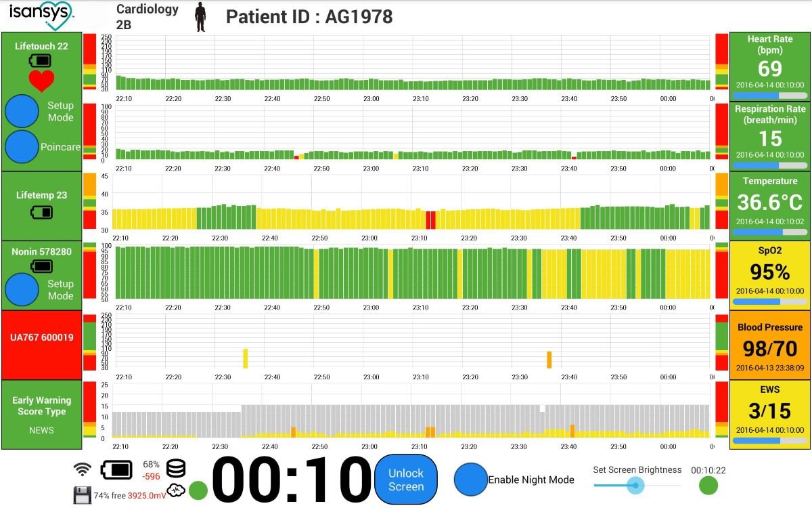Toggle Nonin Setup Mode

22,290
